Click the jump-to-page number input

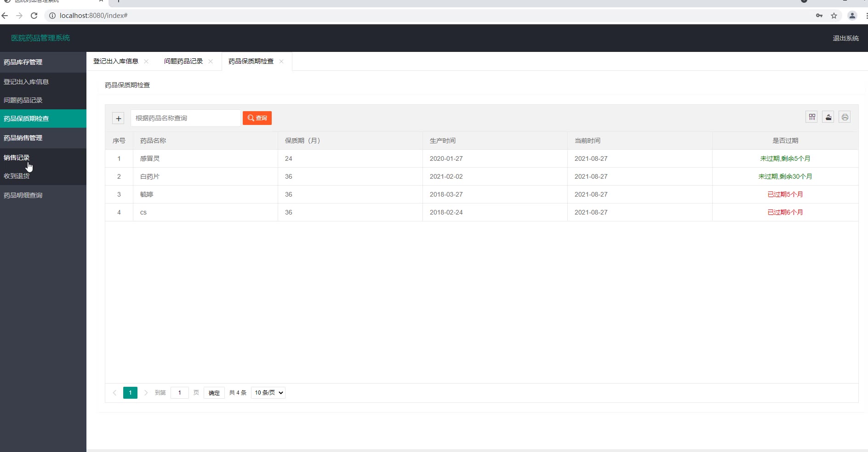(180, 393)
